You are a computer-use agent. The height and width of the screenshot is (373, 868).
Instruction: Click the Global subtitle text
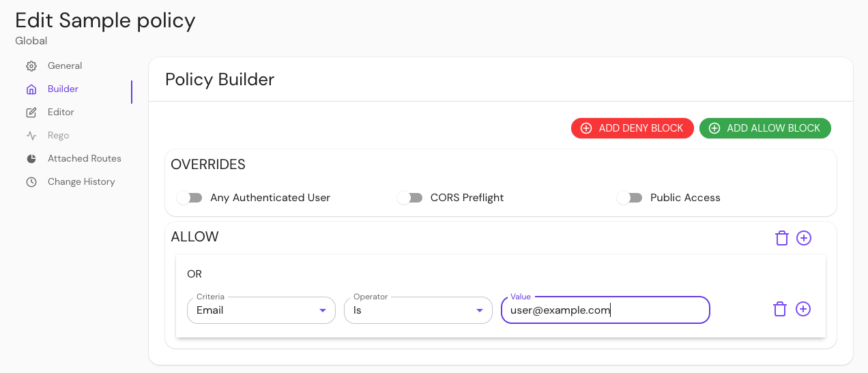point(31,41)
